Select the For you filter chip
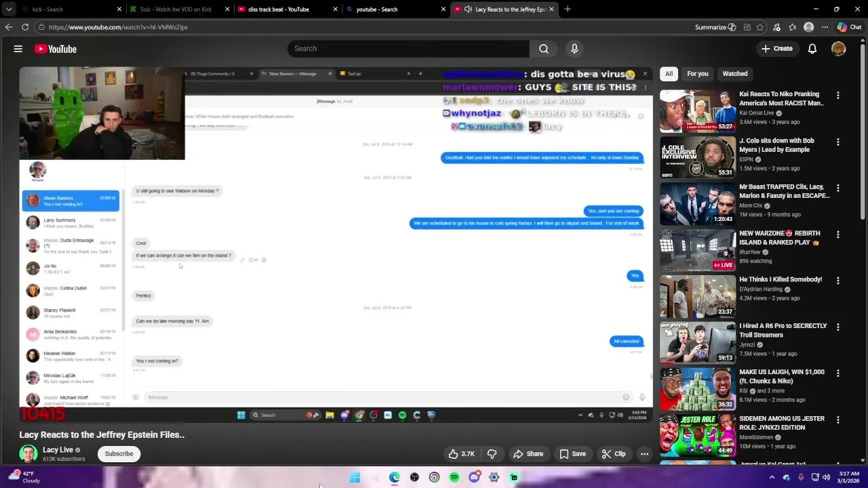 [697, 74]
